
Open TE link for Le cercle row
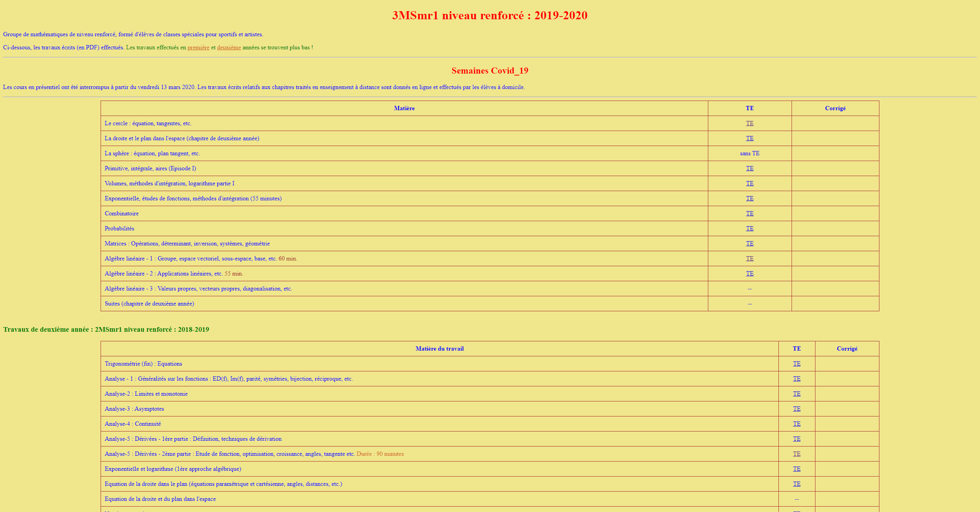point(749,123)
